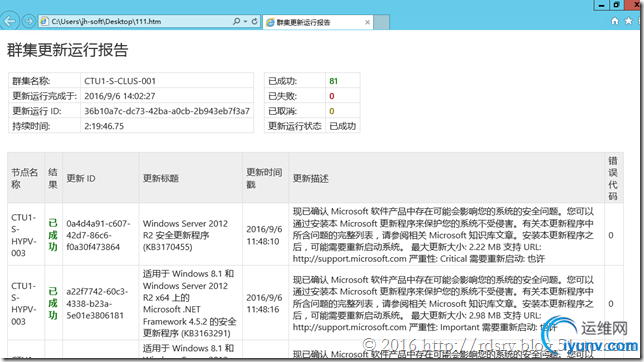Click the 持续时间 label
This screenshot has height=362, width=644.
pyautogui.click(x=31, y=126)
